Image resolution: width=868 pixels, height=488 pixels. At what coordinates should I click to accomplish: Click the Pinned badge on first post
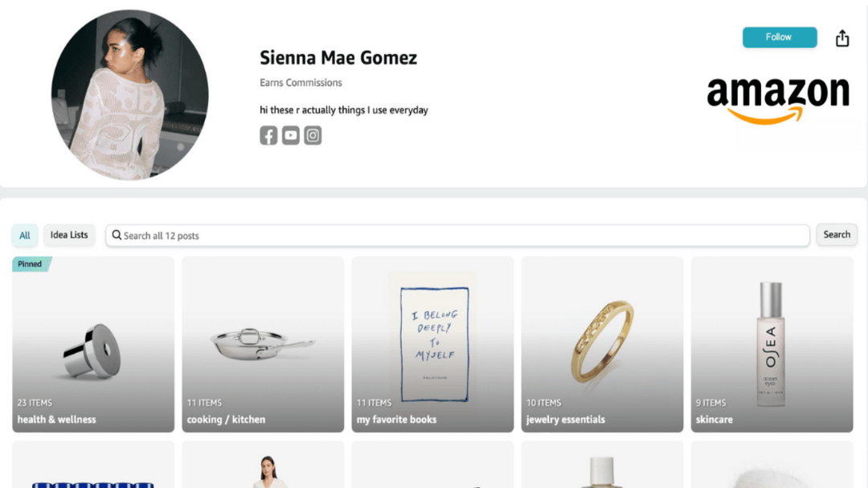coord(31,264)
